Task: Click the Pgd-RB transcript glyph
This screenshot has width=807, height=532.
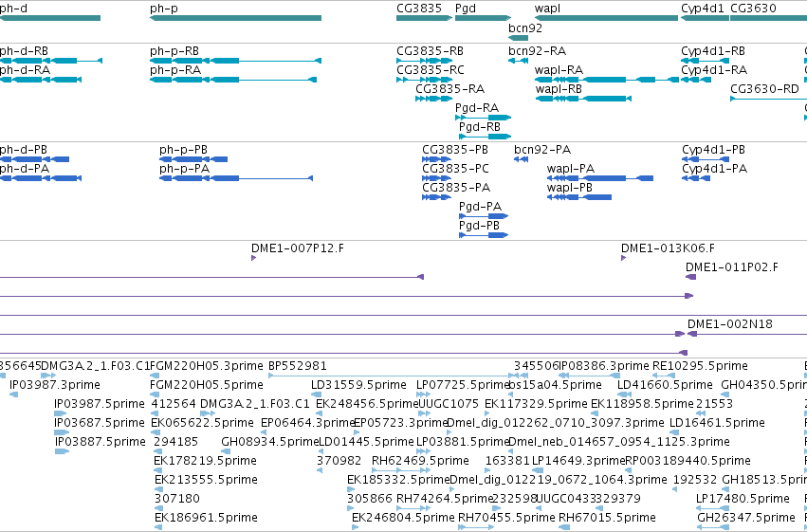Action: [x=486, y=137]
